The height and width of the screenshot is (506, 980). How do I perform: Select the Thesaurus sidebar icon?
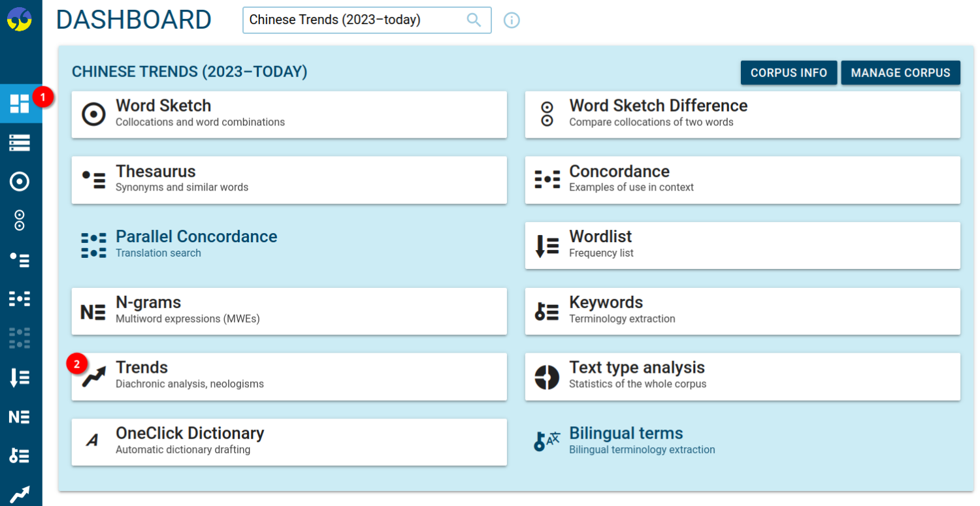click(x=21, y=259)
